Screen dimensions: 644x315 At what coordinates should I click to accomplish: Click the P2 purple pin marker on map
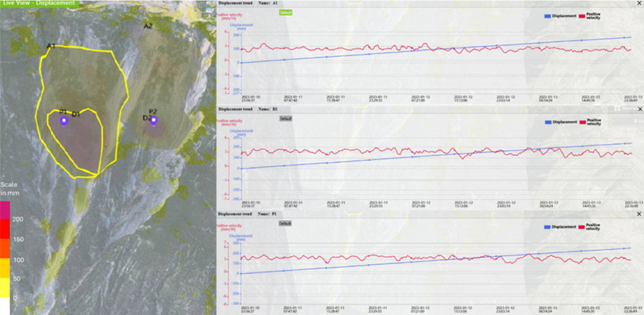click(x=153, y=121)
